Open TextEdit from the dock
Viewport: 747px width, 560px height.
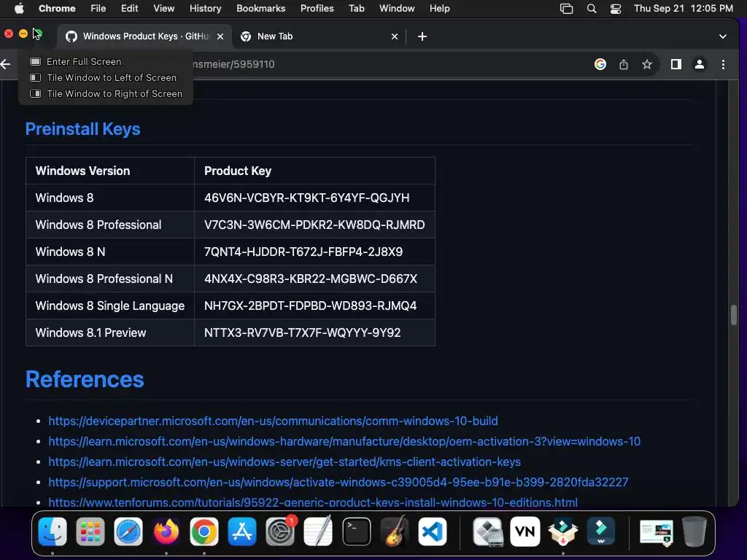click(x=318, y=532)
